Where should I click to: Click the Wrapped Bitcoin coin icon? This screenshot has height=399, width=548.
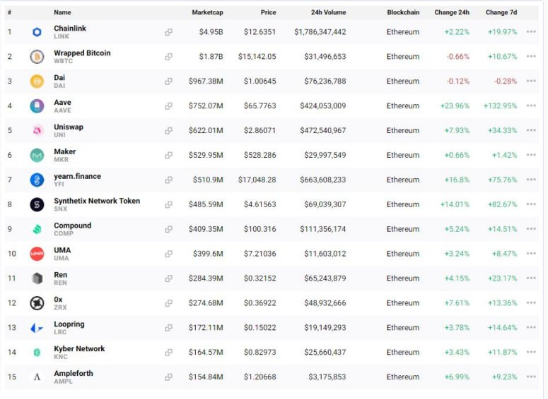coord(37,57)
